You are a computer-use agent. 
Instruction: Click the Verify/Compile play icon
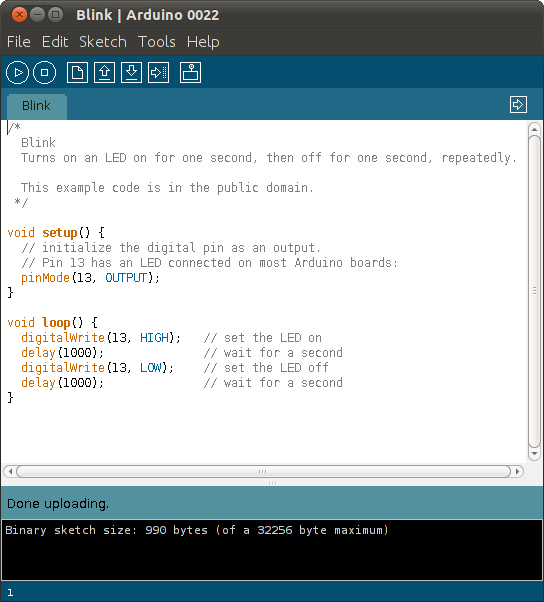click(x=17, y=73)
